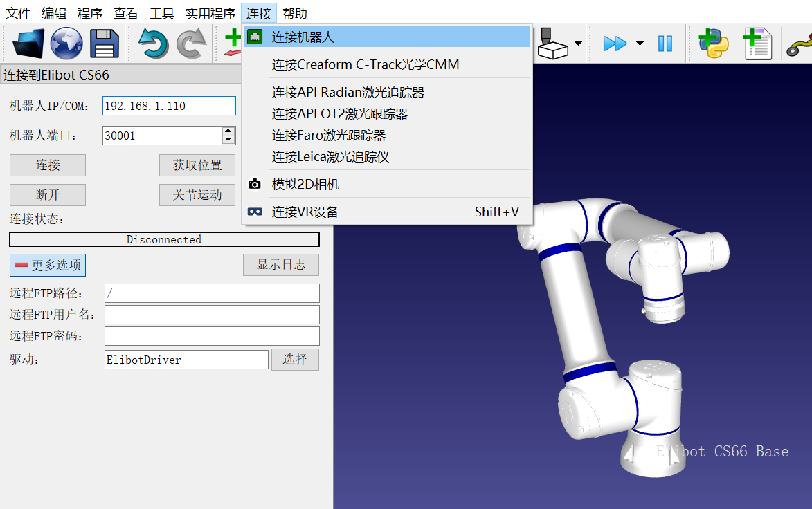Expand machining tool dropdown arrow
The image size is (812, 509).
click(578, 44)
